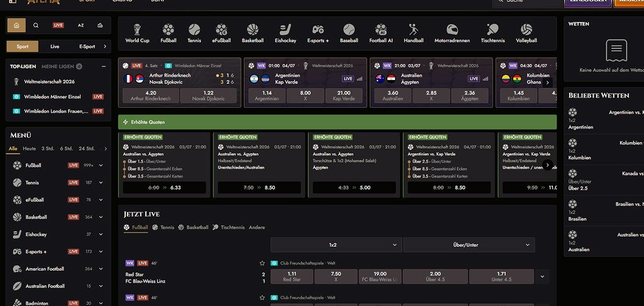Screen dimensions: 644x306
Task: Open the A-Z sports listing icon
Action: coord(80,25)
